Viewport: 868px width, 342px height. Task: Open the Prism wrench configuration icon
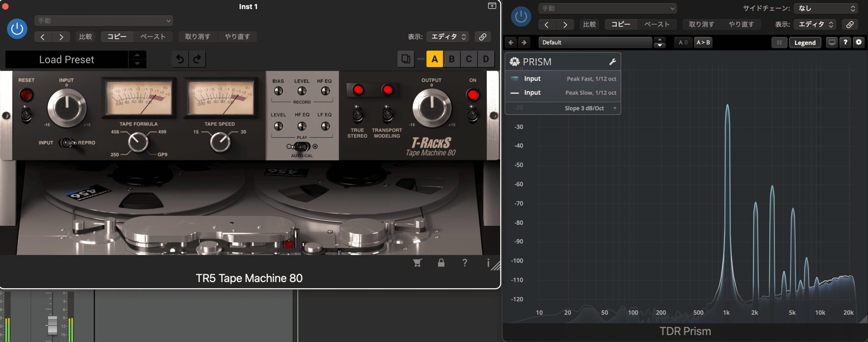(612, 62)
